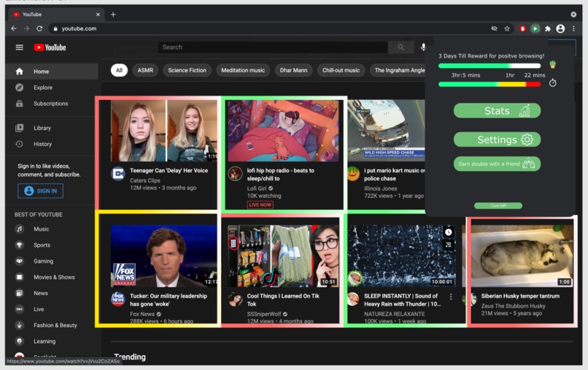
Task: Open a new browser tab
Action: (113, 15)
